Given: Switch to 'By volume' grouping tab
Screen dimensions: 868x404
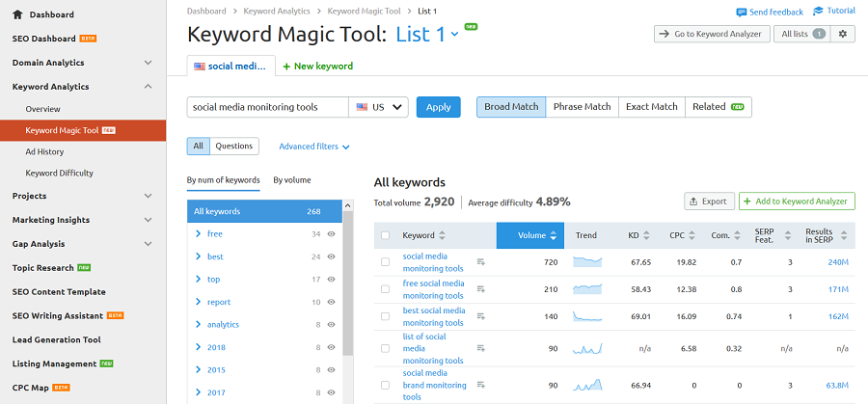Looking at the screenshot, I should click(x=291, y=180).
